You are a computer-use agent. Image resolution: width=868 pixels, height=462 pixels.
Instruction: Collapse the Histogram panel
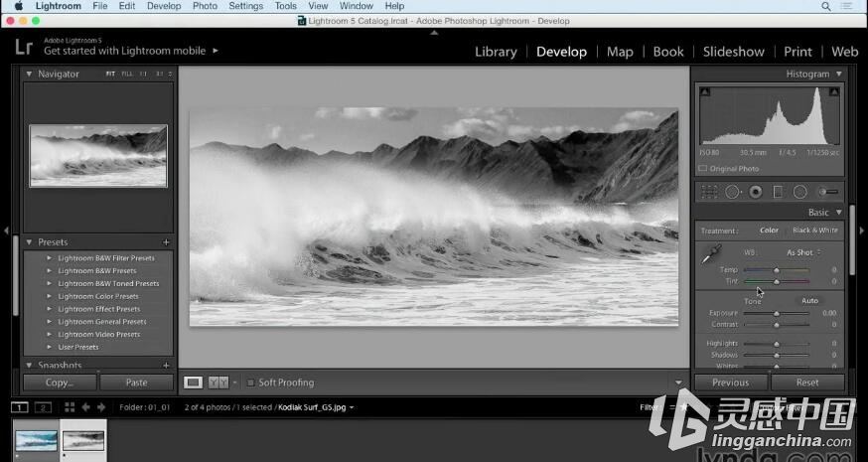pos(839,74)
